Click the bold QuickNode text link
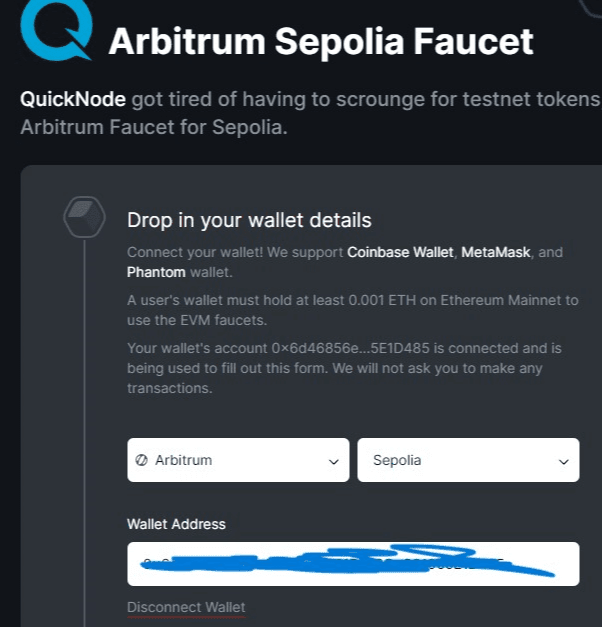 73,100
